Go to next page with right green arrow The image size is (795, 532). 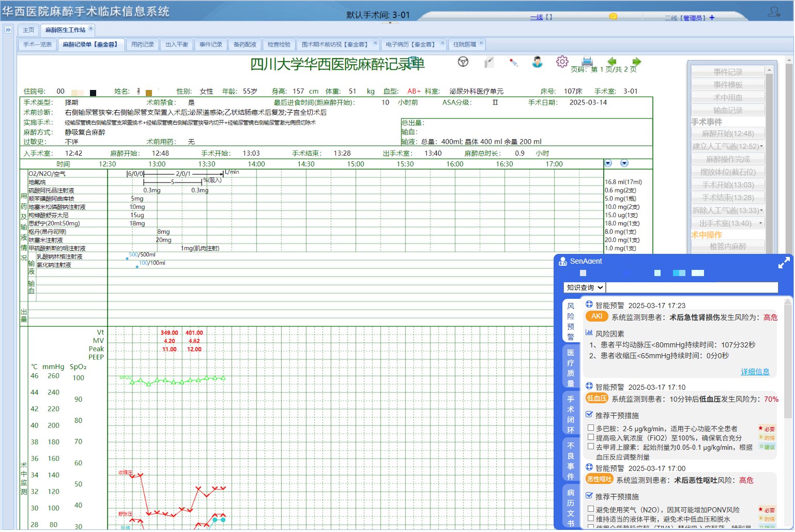(x=637, y=62)
